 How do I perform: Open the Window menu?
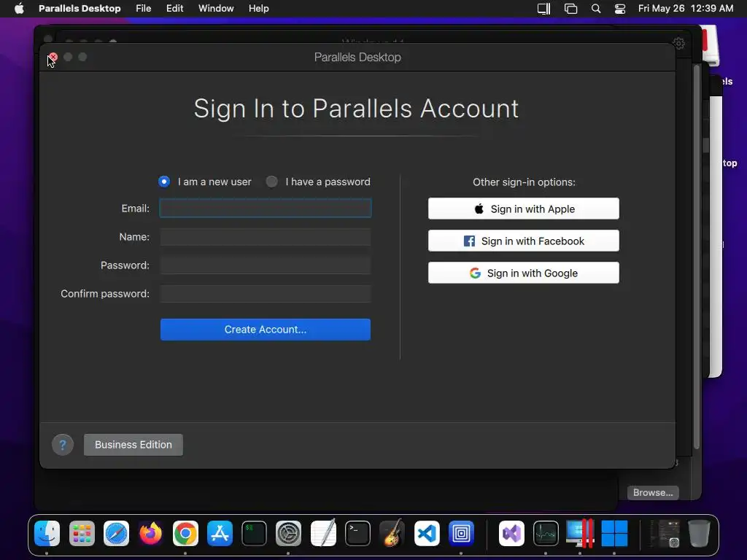tap(216, 9)
